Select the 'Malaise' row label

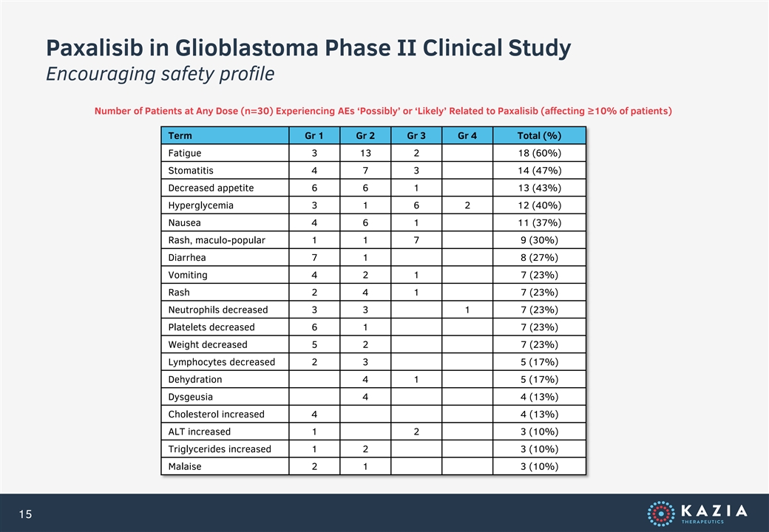(184, 466)
